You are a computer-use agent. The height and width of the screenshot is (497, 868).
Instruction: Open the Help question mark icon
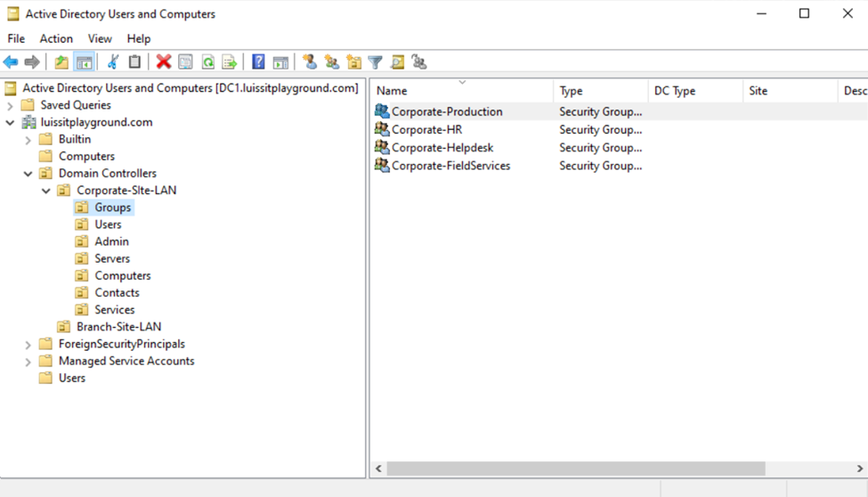click(258, 62)
